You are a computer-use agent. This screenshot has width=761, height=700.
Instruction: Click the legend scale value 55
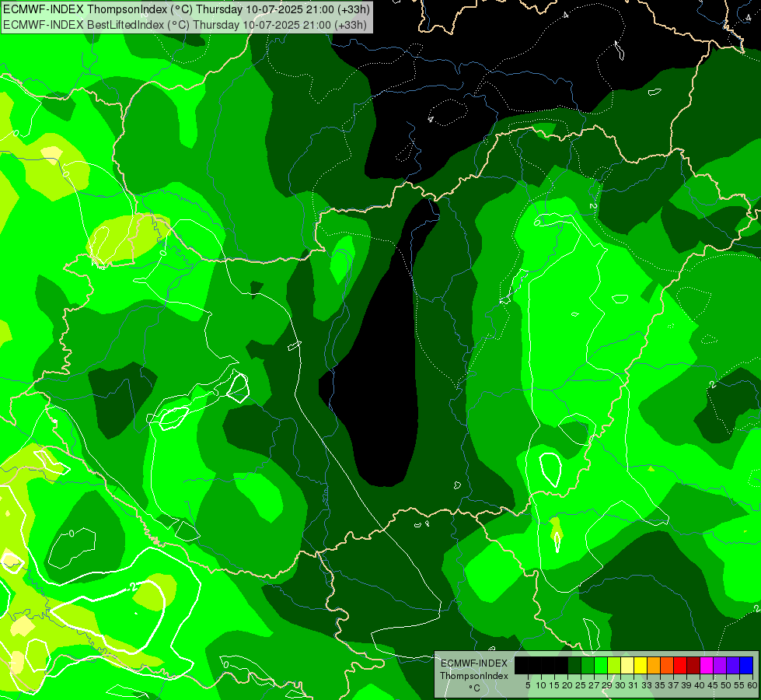click(x=738, y=685)
